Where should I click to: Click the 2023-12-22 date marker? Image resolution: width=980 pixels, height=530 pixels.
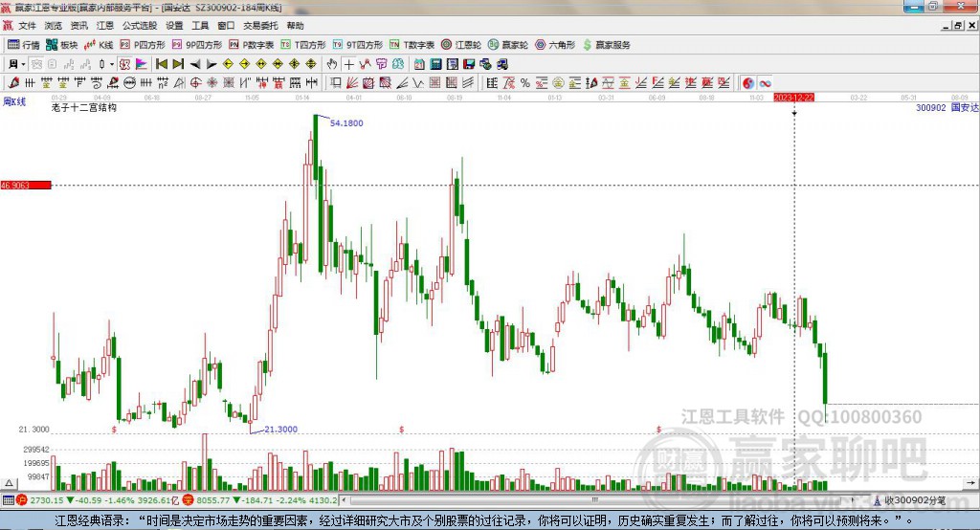pos(793,98)
